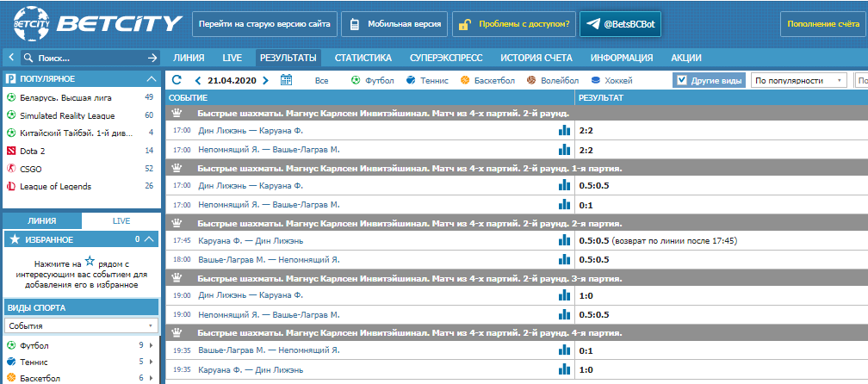The image size is (868, 384).
Task: Open statistics icon for Дин Лижэнь 2:2 match
Action: tap(564, 130)
